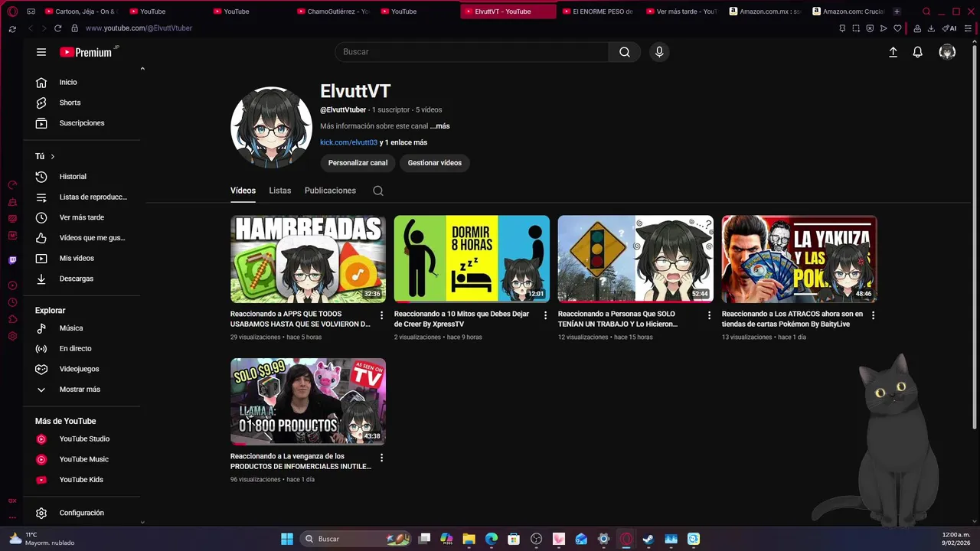Viewport: 980px width, 551px height.
Task: Play the 01 800 PRODUCTOS thumbnail
Action: point(308,402)
